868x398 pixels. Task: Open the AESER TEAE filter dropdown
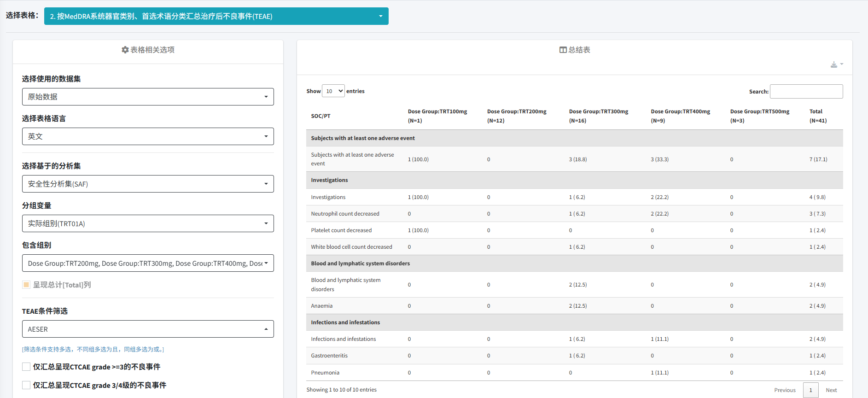click(148, 329)
